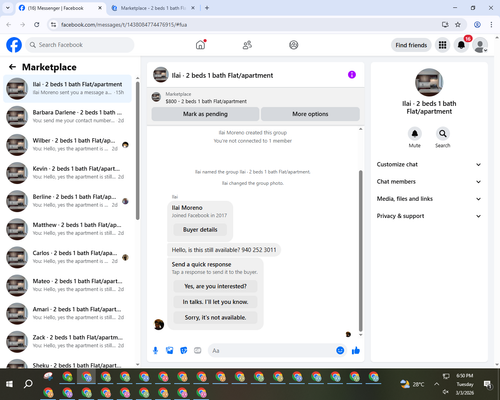Click the voice clip microphone icon

(x=155, y=350)
